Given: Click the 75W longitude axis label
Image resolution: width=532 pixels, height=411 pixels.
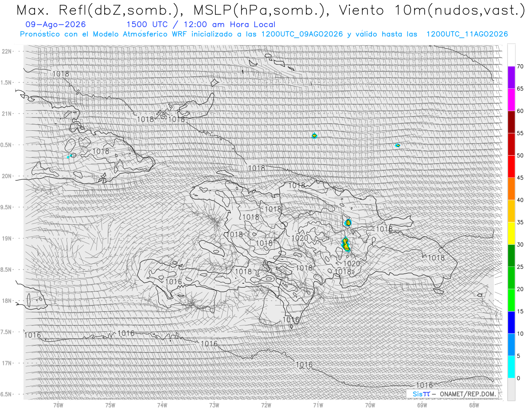Looking at the screenshot, I should [110, 405].
